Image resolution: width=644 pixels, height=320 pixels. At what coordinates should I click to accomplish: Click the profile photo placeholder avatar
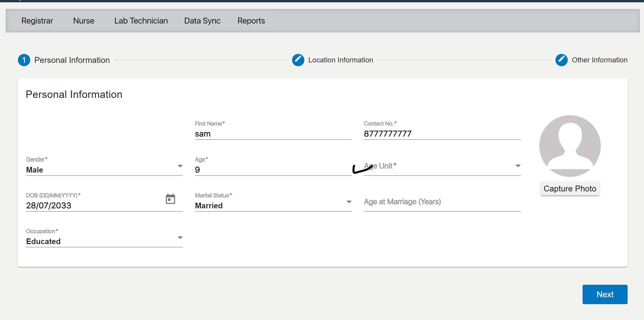pyautogui.click(x=570, y=146)
